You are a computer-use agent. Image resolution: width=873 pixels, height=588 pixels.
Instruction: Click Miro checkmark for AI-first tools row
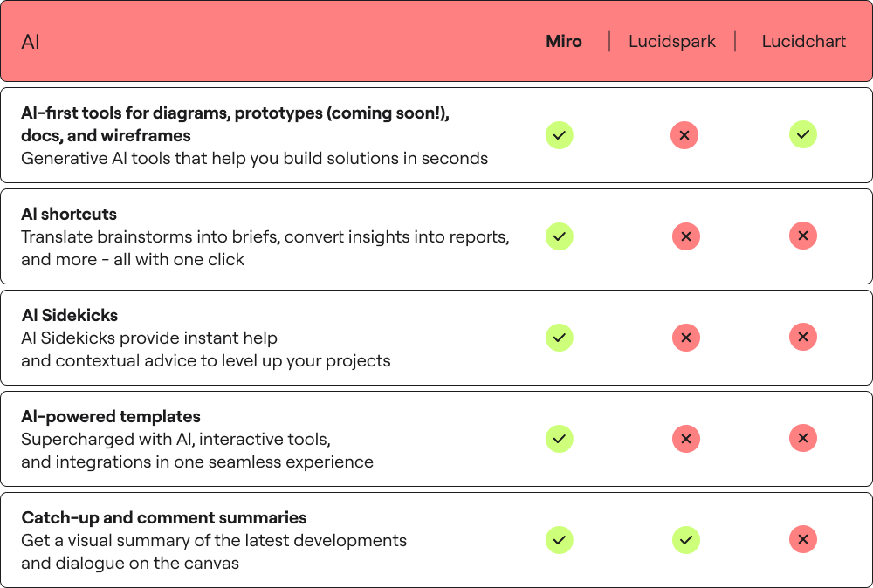coord(559,135)
